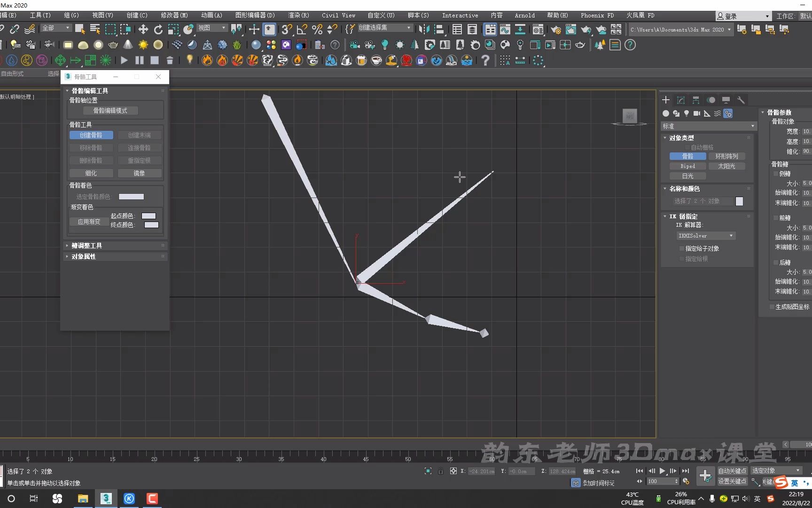Select the Select and Move tool
This screenshot has width=812, height=508.
143,29
